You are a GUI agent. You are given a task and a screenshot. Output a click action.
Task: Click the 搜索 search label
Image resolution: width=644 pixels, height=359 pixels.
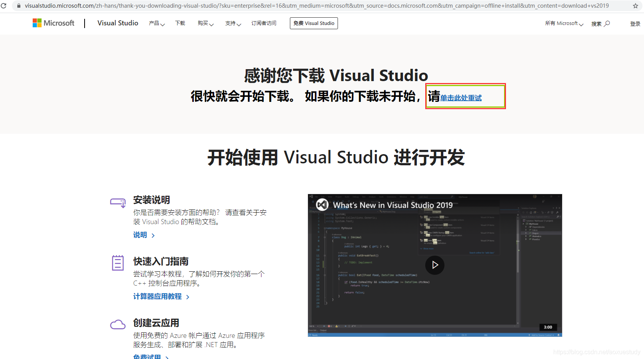coord(596,24)
